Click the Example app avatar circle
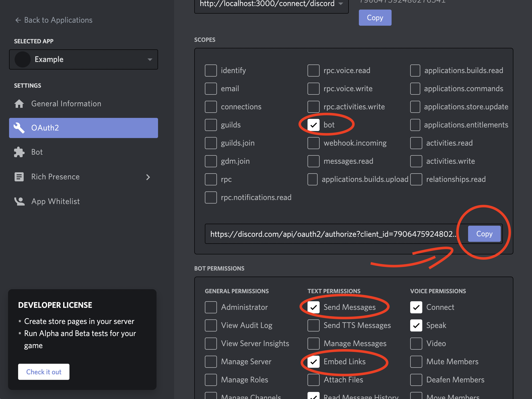This screenshot has width=532, height=399. tap(23, 59)
